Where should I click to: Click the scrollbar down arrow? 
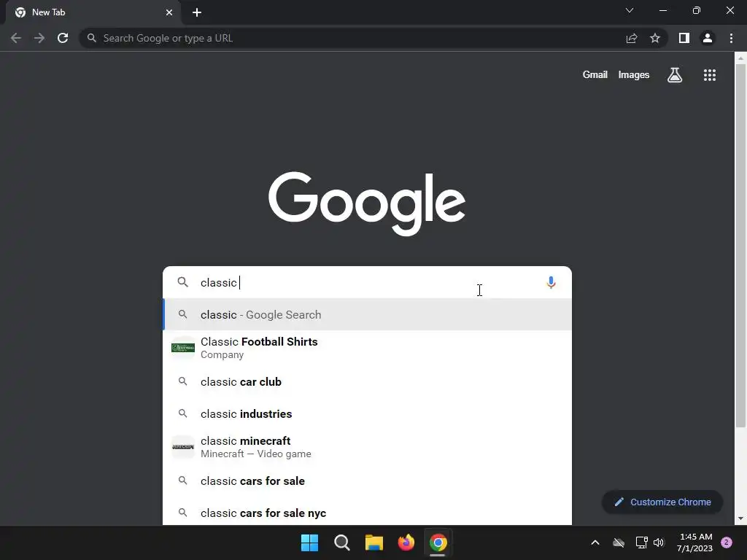[x=740, y=518]
